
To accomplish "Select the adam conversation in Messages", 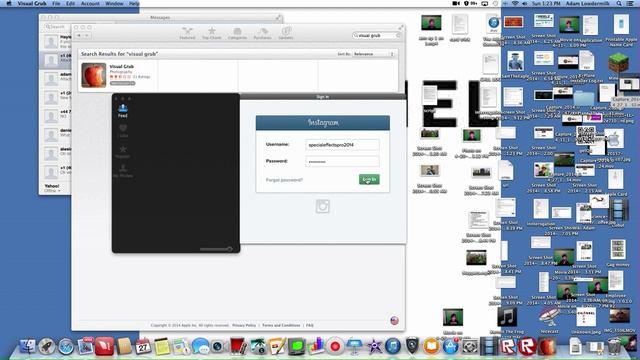I will pos(55,78).
